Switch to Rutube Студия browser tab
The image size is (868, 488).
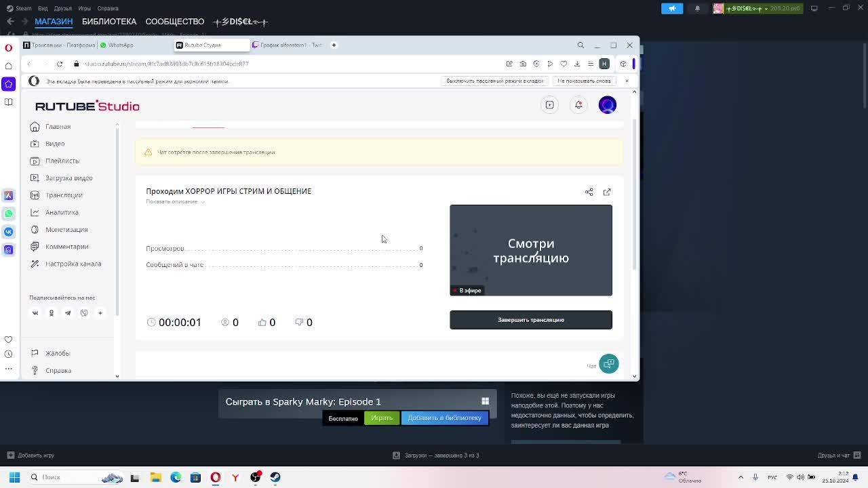[x=212, y=45]
